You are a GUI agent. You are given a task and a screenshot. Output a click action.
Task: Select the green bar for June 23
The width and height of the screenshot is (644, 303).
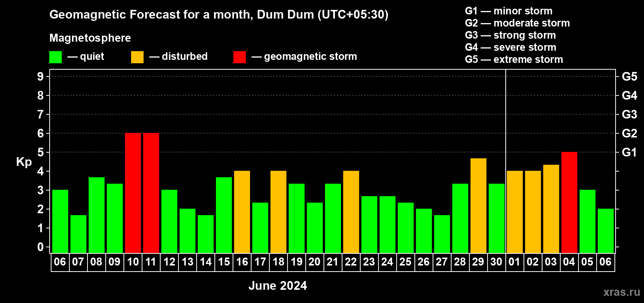[x=369, y=225]
